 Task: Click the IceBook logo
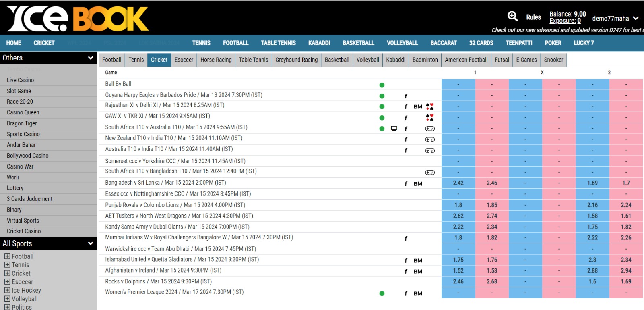(x=78, y=19)
